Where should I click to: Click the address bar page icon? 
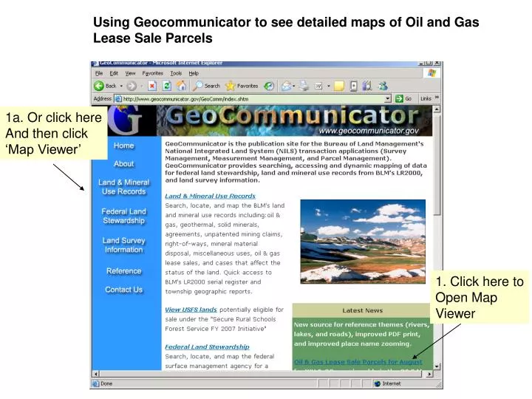point(118,99)
